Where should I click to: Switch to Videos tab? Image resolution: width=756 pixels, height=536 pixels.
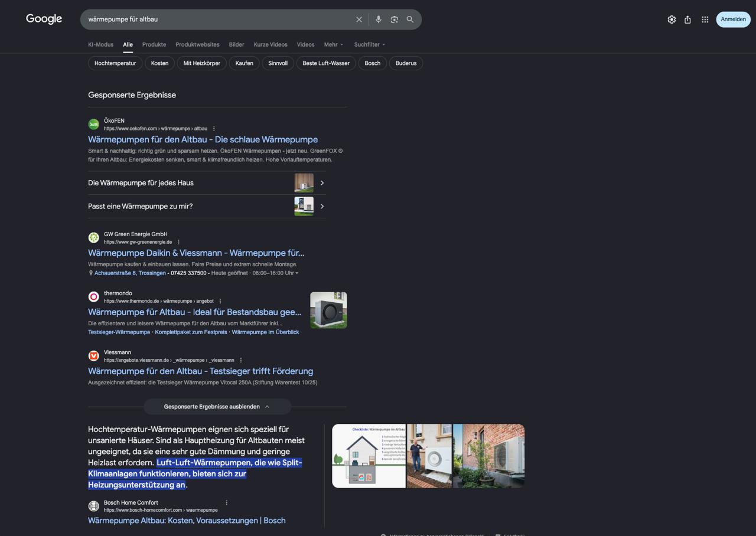tap(305, 45)
